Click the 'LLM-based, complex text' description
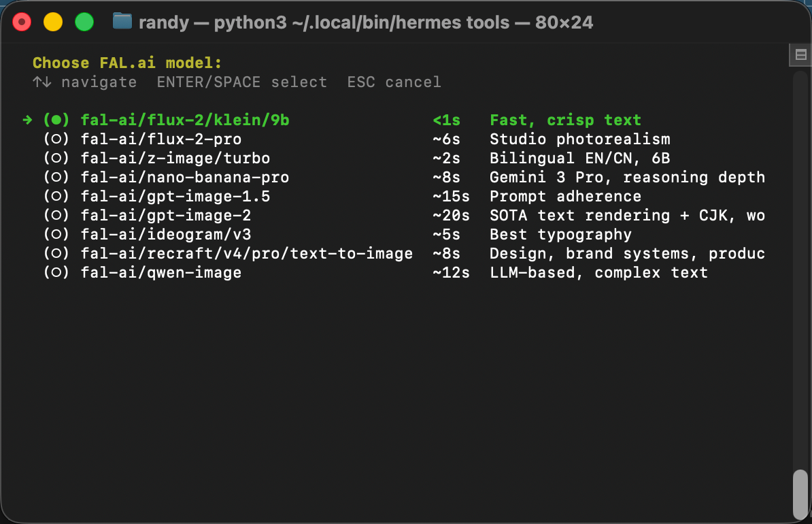Viewport: 812px width, 524px height. (x=599, y=273)
